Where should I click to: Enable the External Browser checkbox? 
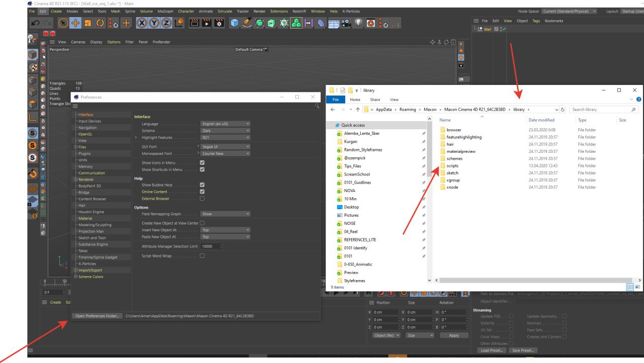[202, 199]
